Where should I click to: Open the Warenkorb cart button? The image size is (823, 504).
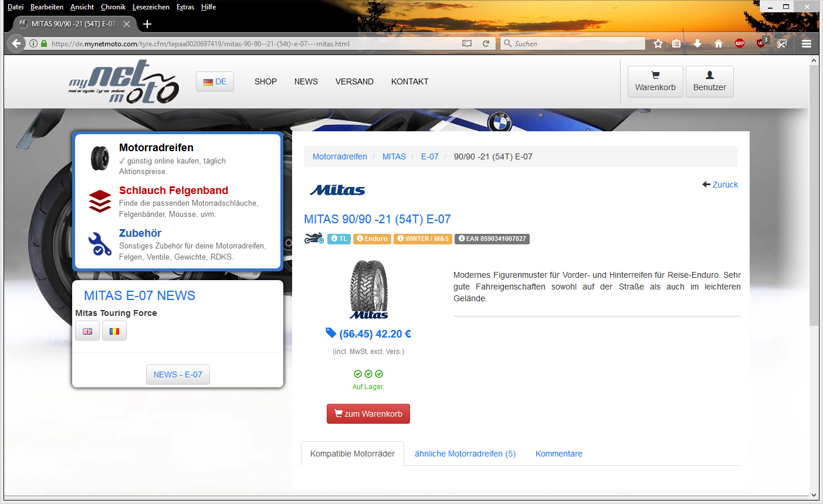[x=655, y=81]
